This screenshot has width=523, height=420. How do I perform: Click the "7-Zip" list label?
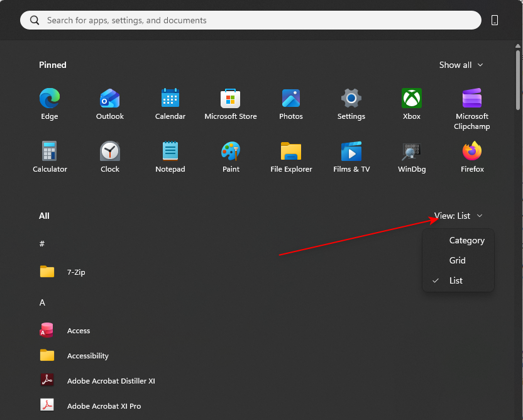tap(76, 272)
